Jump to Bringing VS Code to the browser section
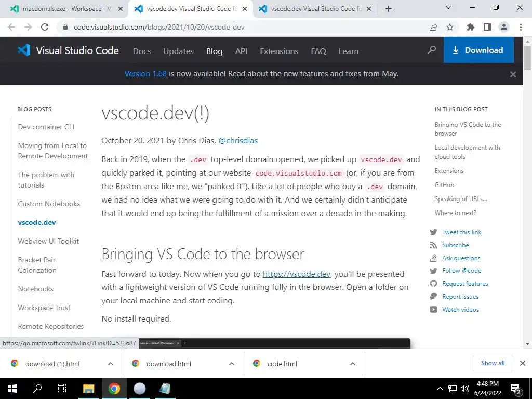The image size is (532, 399). (x=468, y=129)
